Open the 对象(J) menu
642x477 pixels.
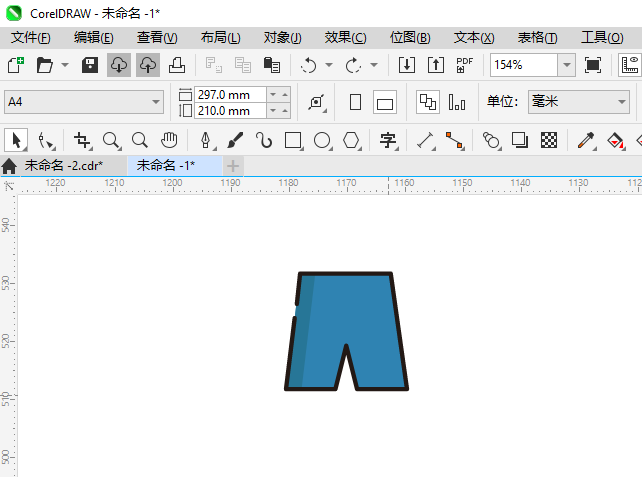pyautogui.click(x=283, y=38)
